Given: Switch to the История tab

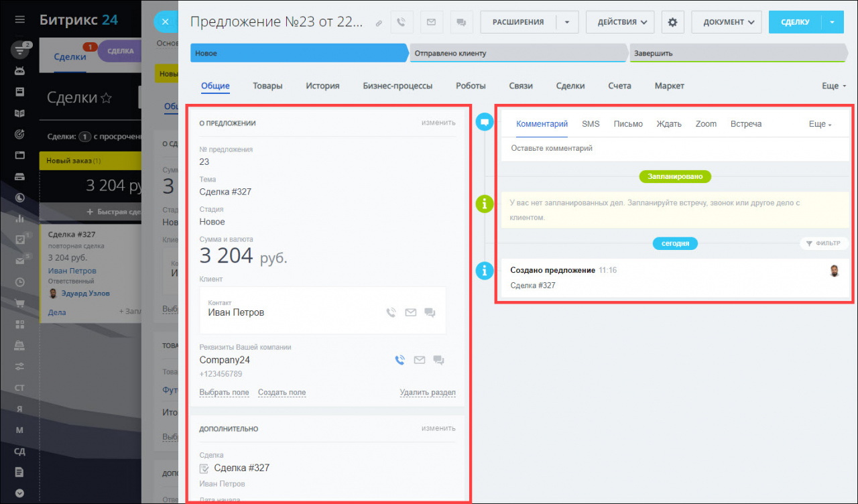Looking at the screenshot, I should pos(322,86).
